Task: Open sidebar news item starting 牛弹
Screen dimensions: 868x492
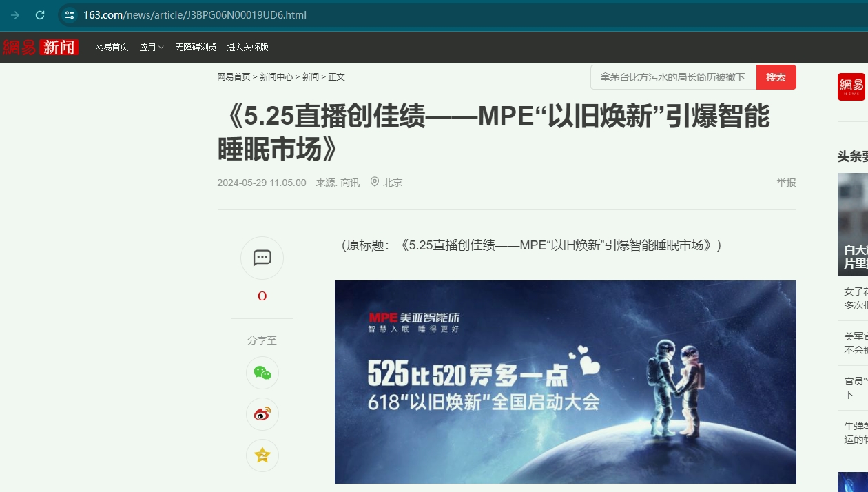Action: [856, 433]
